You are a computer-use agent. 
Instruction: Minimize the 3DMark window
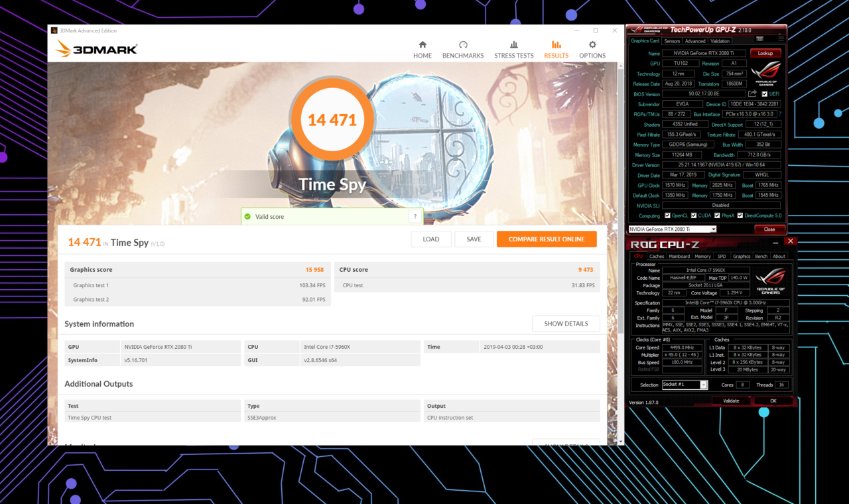(577, 30)
